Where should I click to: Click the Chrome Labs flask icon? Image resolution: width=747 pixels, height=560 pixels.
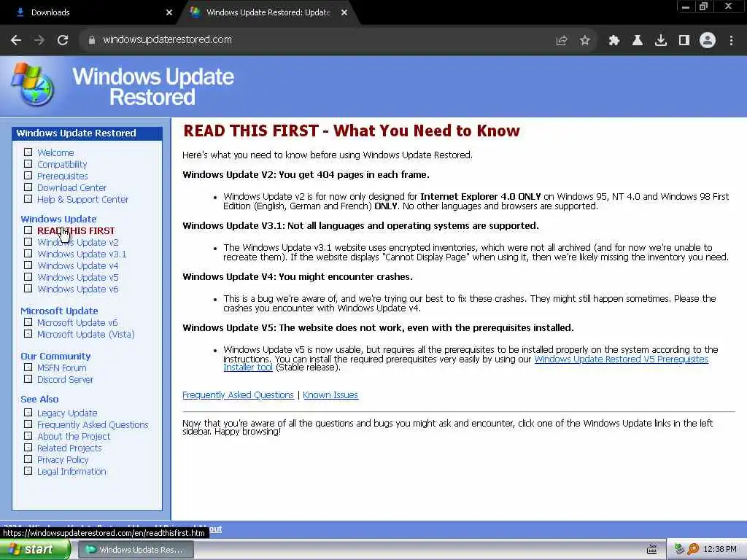click(x=638, y=41)
